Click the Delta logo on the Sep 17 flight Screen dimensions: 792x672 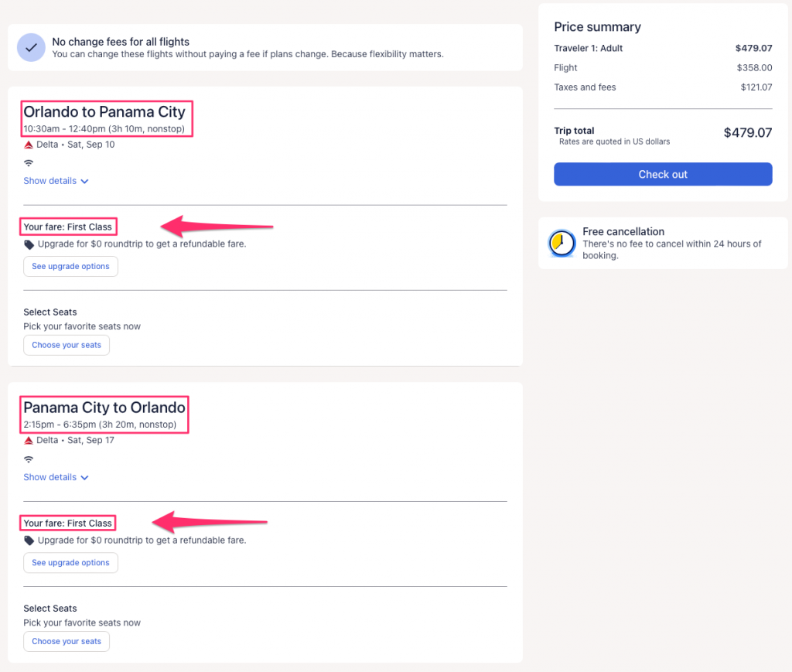(x=29, y=441)
